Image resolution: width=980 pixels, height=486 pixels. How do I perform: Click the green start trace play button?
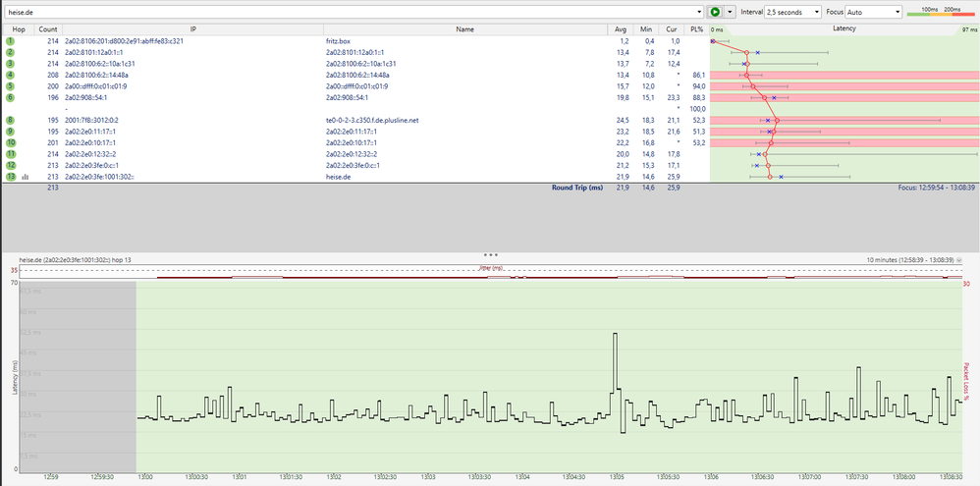point(715,12)
